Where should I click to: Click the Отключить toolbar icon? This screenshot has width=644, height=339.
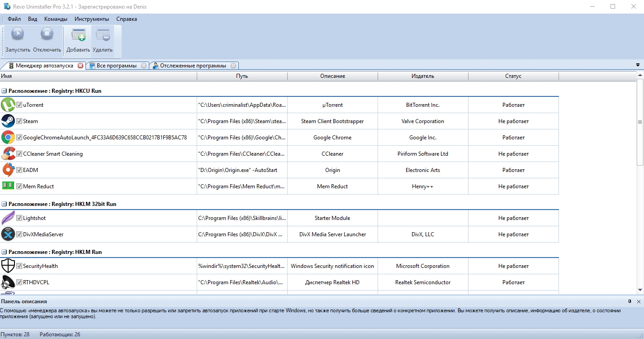click(x=47, y=34)
